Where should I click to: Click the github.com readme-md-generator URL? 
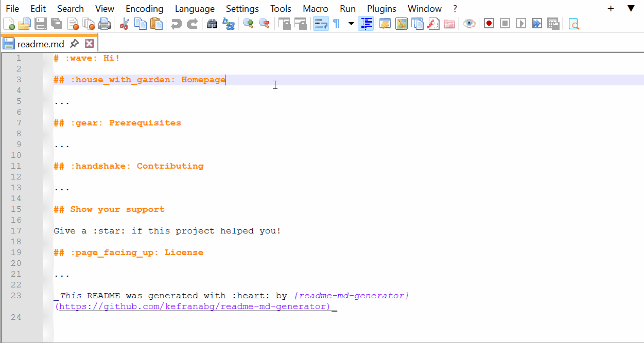tap(193, 306)
